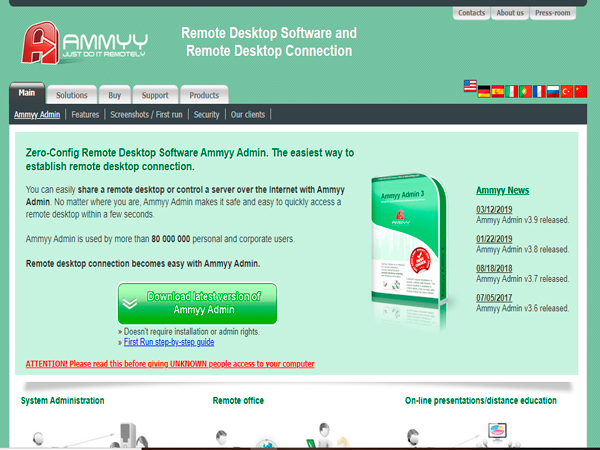Open the Contacts link
Screen dimensions: 600x450
pos(471,13)
